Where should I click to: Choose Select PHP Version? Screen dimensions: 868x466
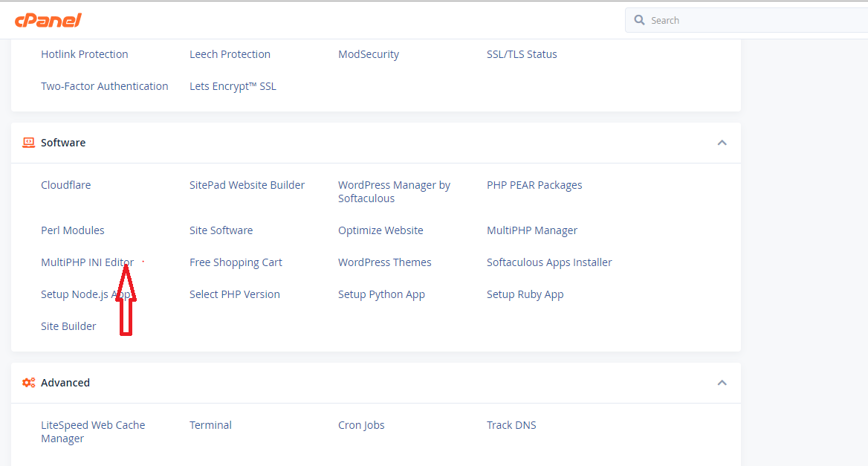click(x=235, y=294)
